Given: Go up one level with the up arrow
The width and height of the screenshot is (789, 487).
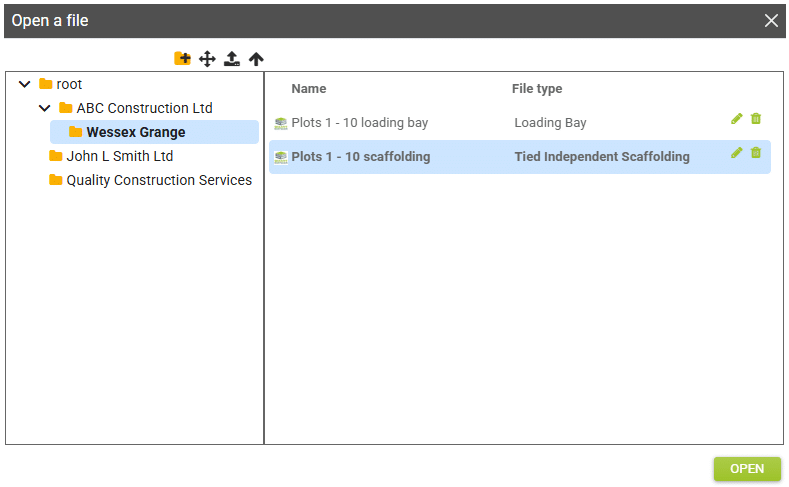Looking at the screenshot, I should (256, 59).
